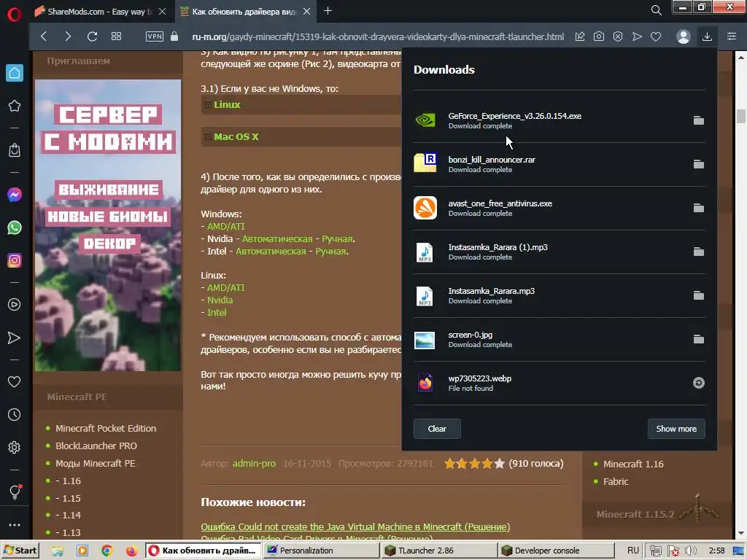Image resolution: width=747 pixels, height=560 pixels.
Task: Show GeForce_Experience file in folder
Action: point(698,120)
